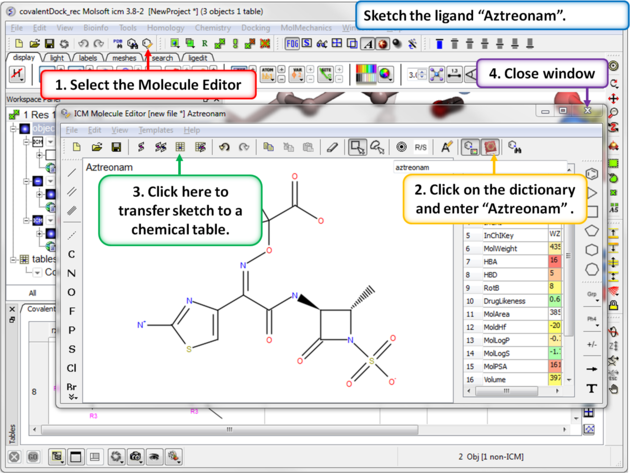The height and width of the screenshot is (473, 630).
Task: Click the transfer sketch to chemical table icon
Action: click(x=180, y=147)
